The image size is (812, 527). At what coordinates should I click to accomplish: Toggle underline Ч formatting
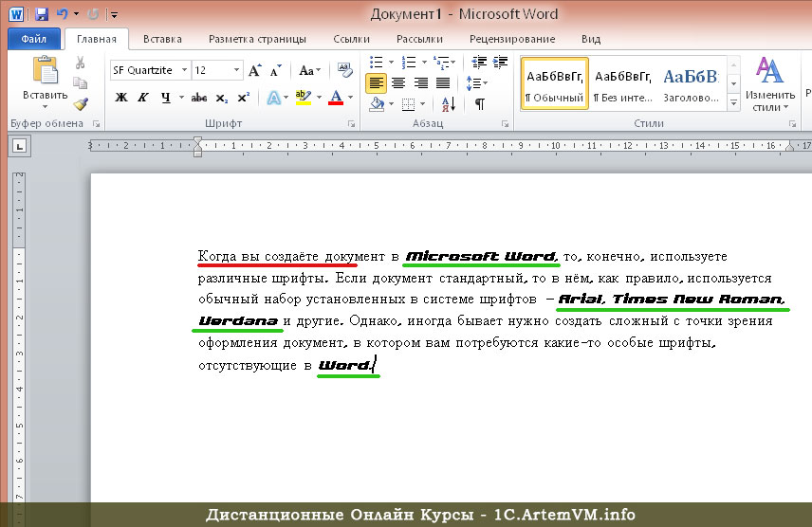pos(166,98)
